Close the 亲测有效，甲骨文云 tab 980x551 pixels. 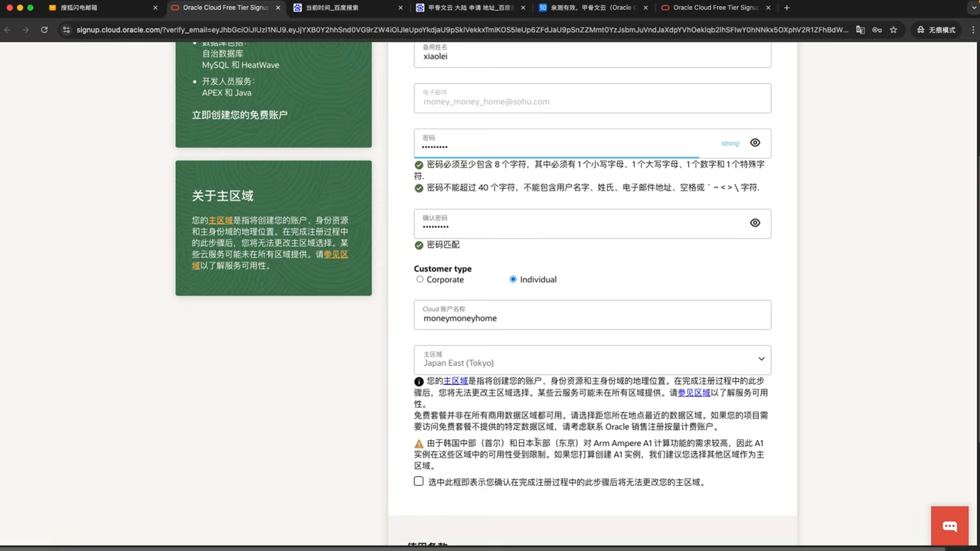(645, 8)
